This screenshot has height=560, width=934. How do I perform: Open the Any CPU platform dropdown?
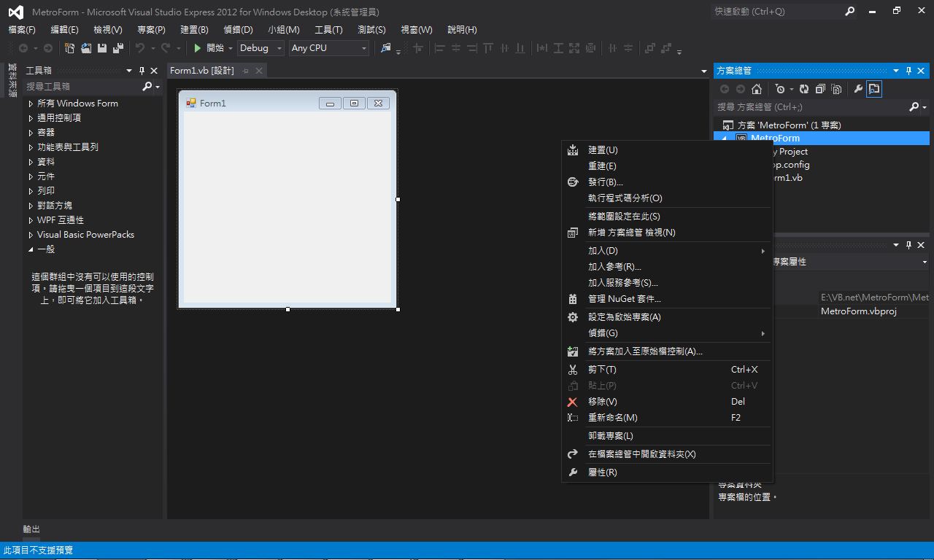tap(364, 48)
